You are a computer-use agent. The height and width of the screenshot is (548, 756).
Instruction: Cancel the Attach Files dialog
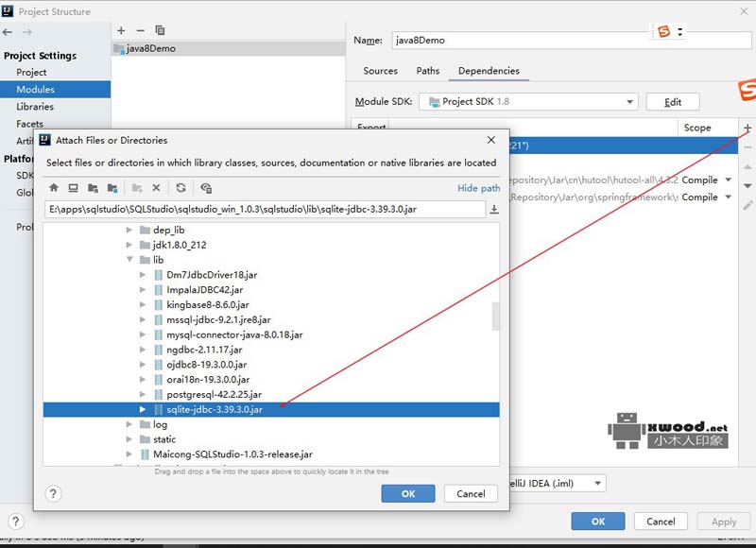point(471,493)
